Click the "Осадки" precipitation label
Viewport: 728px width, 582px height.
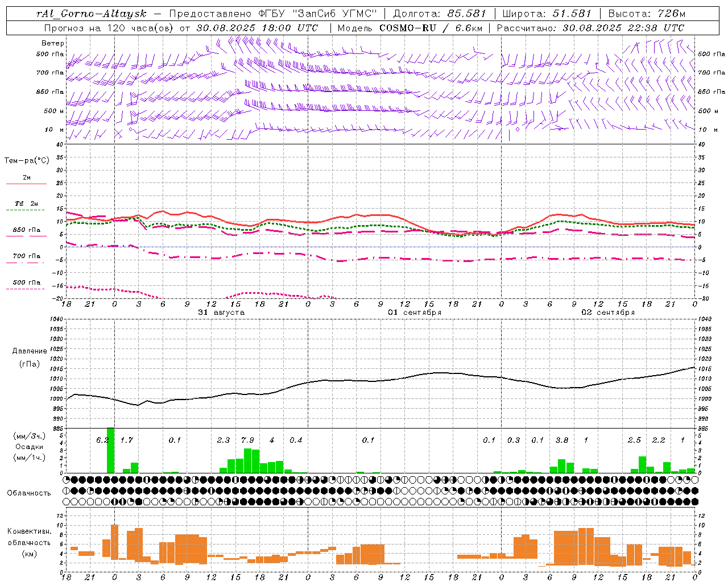(x=30, y=447)
